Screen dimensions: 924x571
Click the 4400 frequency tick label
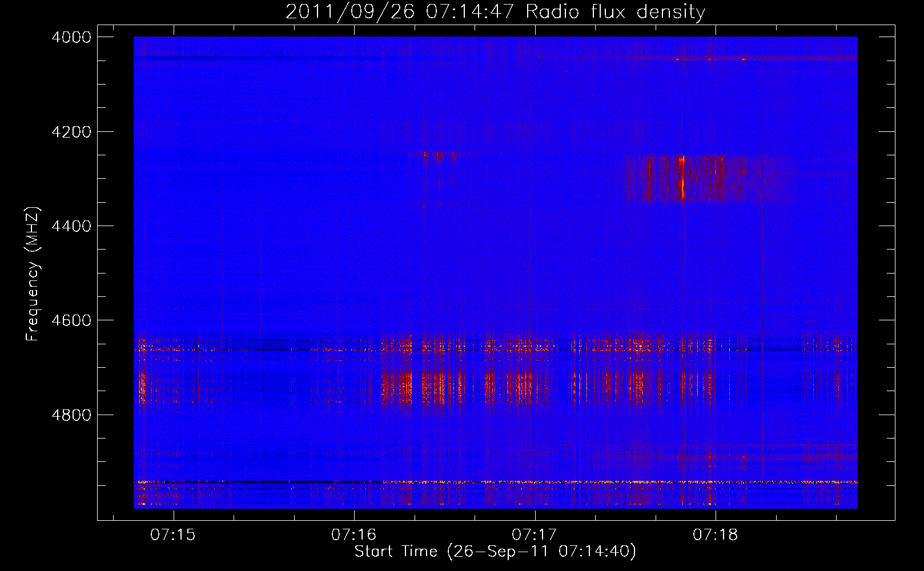pos(71,226)
